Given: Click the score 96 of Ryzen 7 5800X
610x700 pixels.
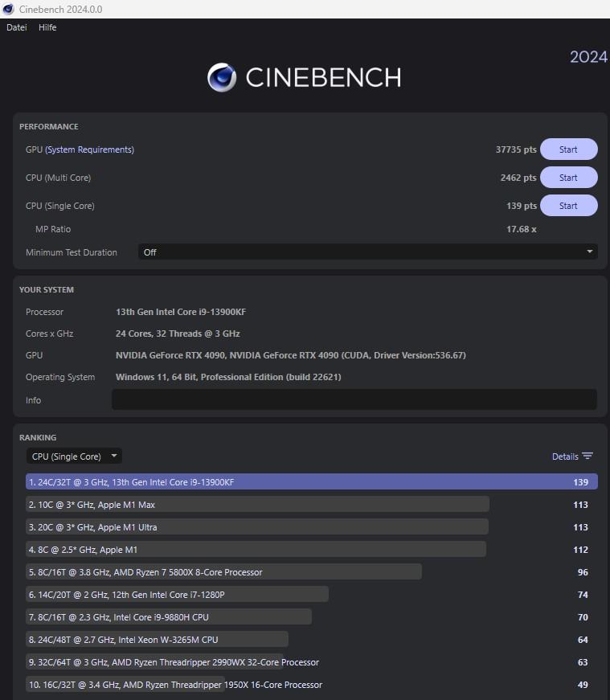Looking at the screenshot, I should tap(583, 572).
